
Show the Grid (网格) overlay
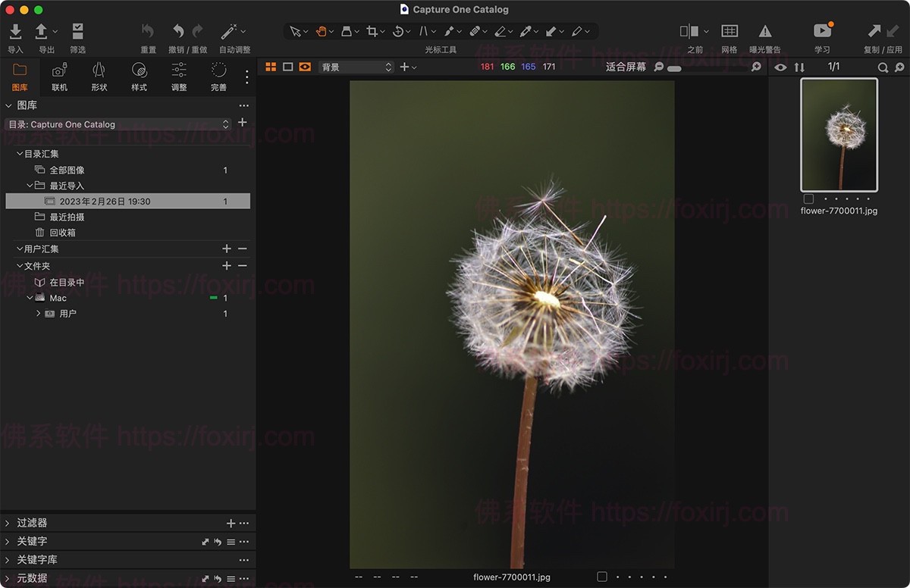pos(729,31)
